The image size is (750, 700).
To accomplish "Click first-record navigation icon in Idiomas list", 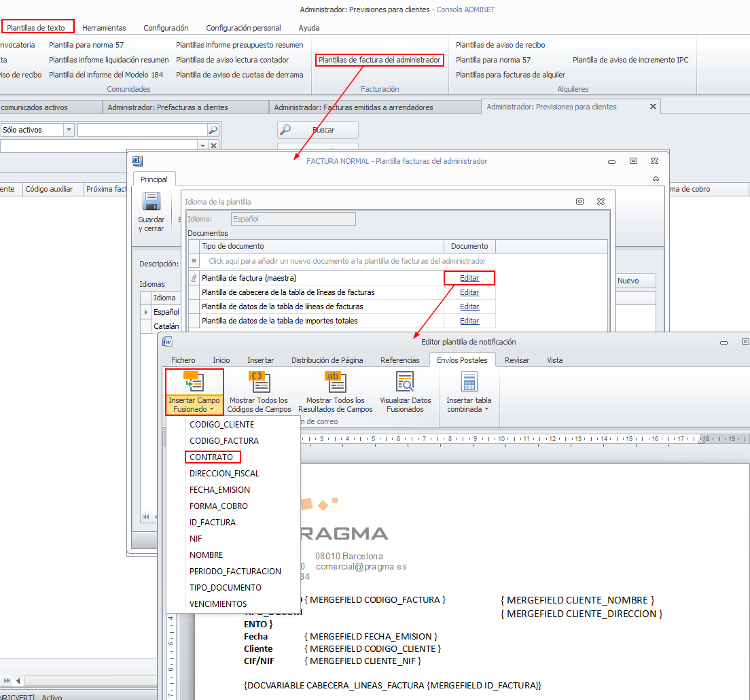I will [145, 517].
